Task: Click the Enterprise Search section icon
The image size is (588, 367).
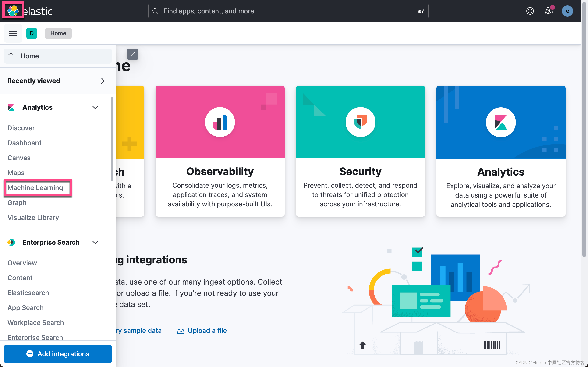Action: pos(11,242)
